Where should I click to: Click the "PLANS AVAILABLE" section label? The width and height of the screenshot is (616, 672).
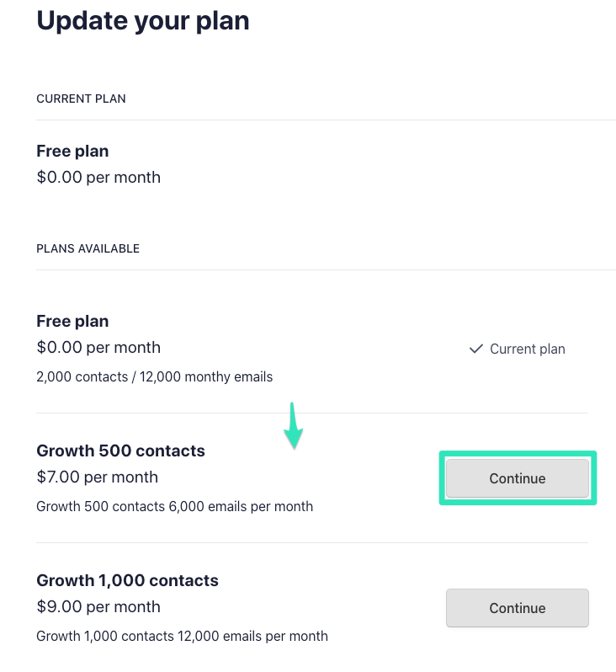88,249
